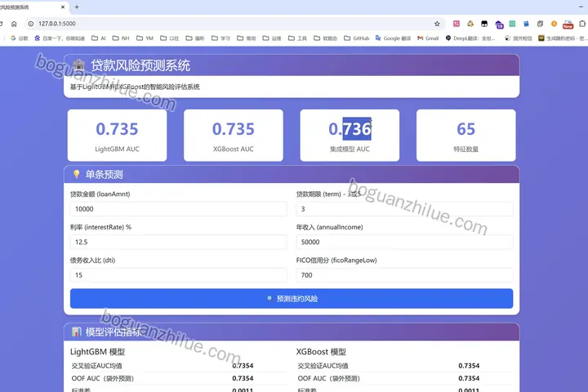Open the extension icon with the red New badge

(x=568, y=24)
